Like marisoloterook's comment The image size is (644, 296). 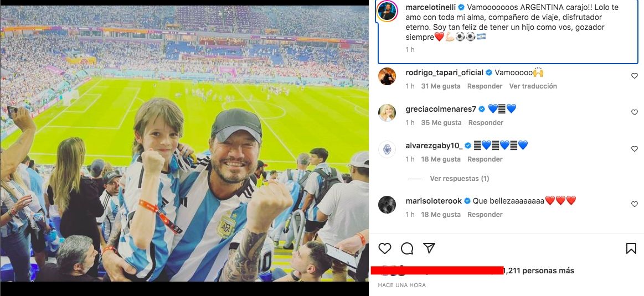click(635, 204)
